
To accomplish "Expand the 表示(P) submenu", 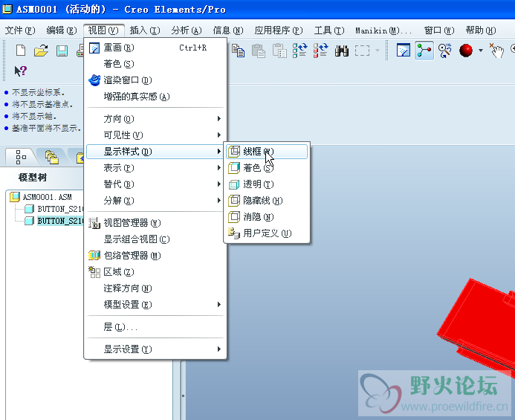I will click(155, 168).
